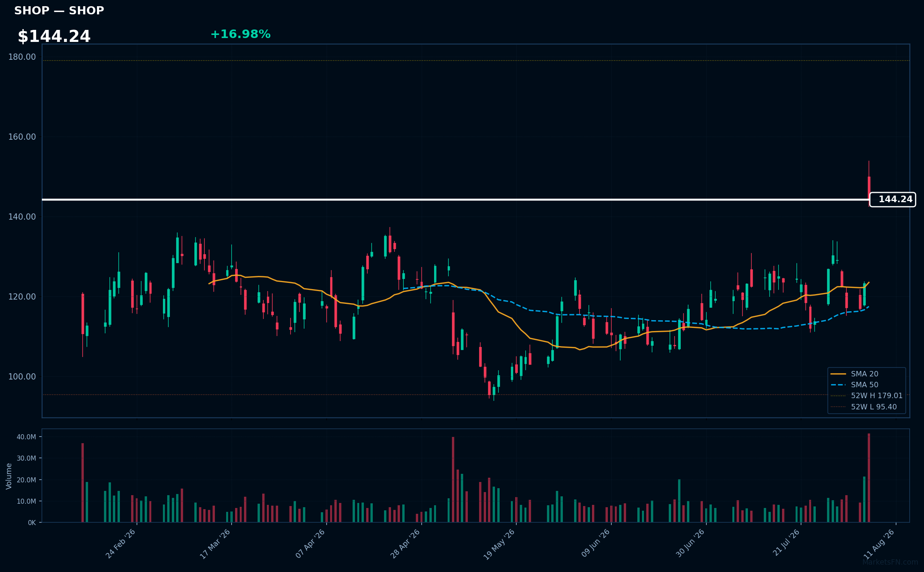
Task: Click the 0K volume axis label
Action: (32, 523)
